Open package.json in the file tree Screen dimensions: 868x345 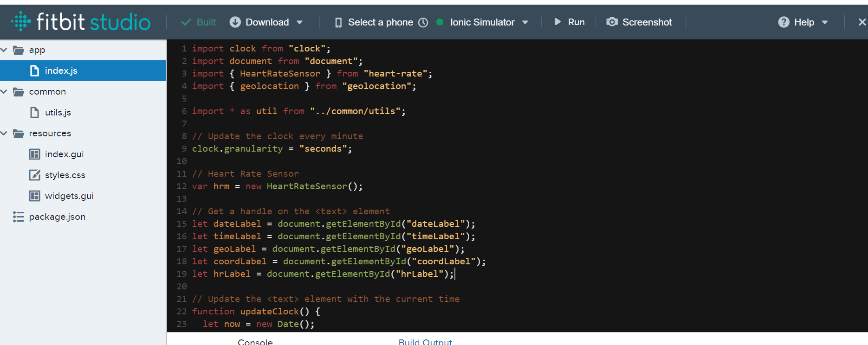(57, 217)
